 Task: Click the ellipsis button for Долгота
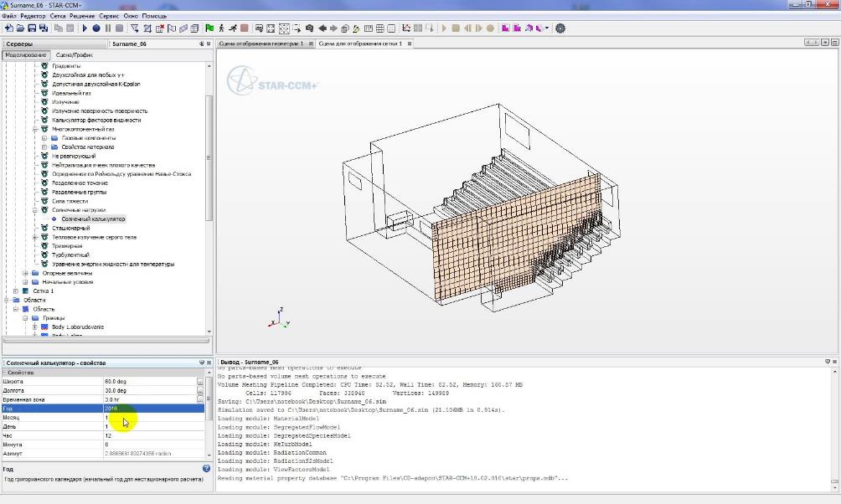coord(200,391)
